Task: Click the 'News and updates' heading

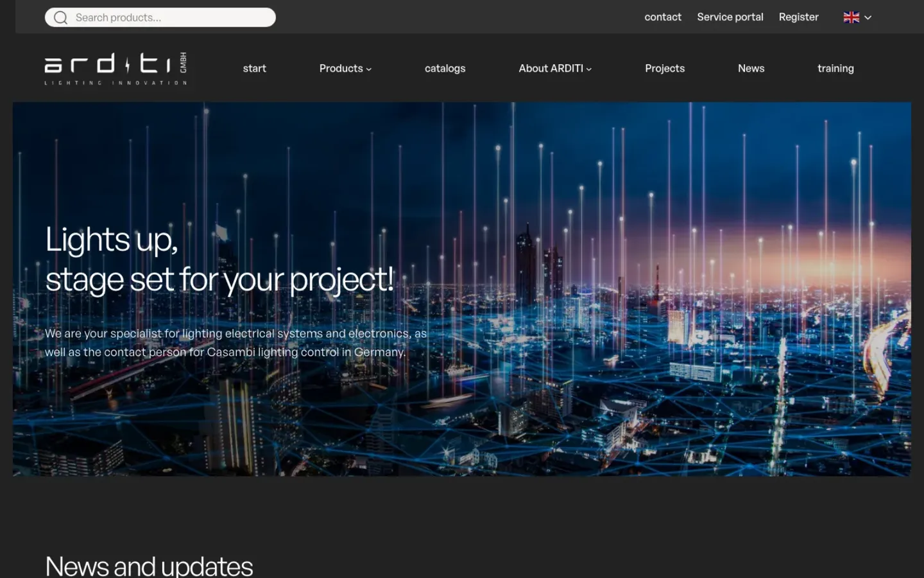Action: 149,566
